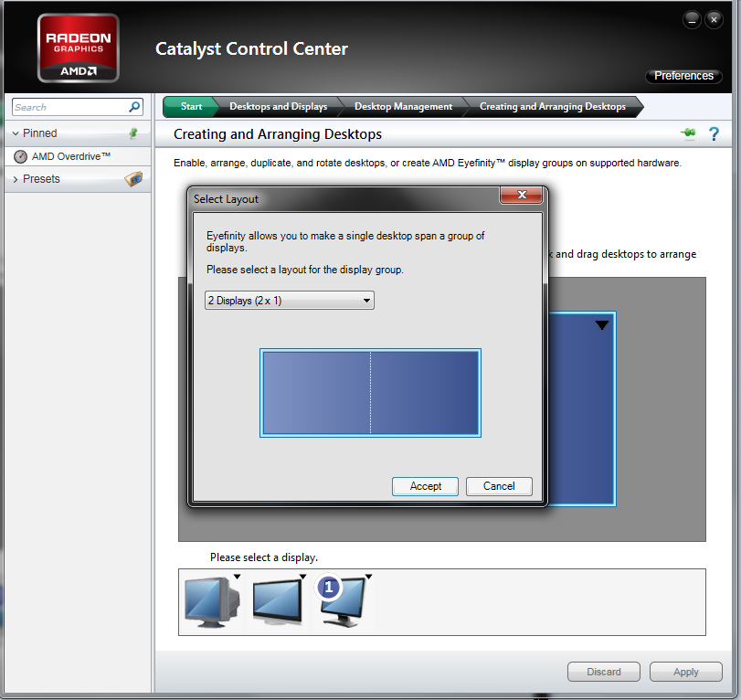Viewport: 741px width, 700px height.
Task: Click the Presets box icon
Action: (x=133, y=179)
